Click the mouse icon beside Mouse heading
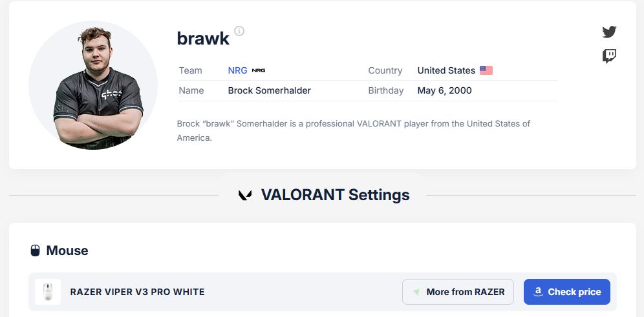 point(36,251)
